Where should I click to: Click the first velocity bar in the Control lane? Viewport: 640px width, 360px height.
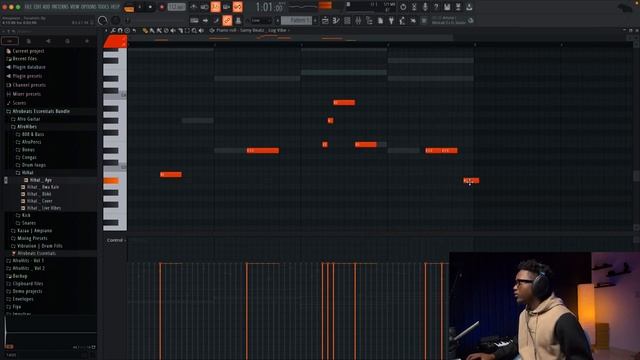tap(160, 311)
